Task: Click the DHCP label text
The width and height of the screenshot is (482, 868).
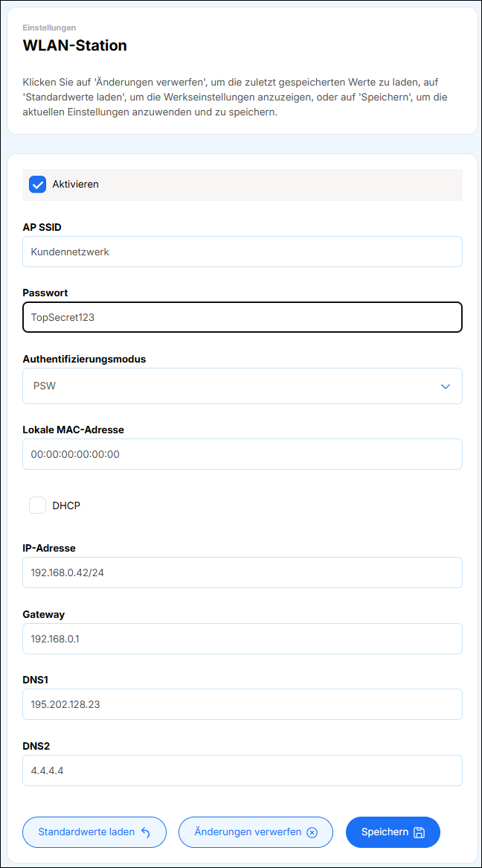Action: click(66, 505)
